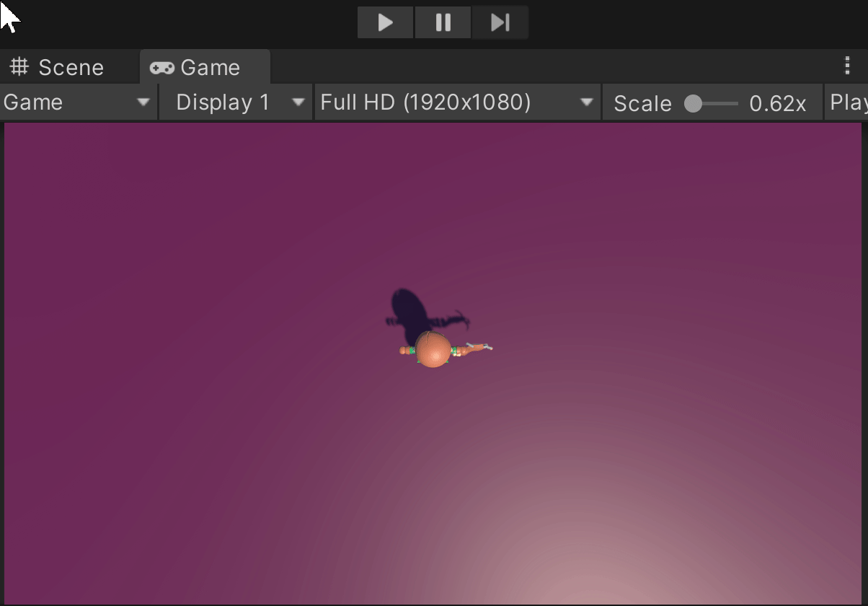Click the grid icon on the Scene tab
Image resolution: width=868 pixels, height=606 pixels.
coord(18,66)
